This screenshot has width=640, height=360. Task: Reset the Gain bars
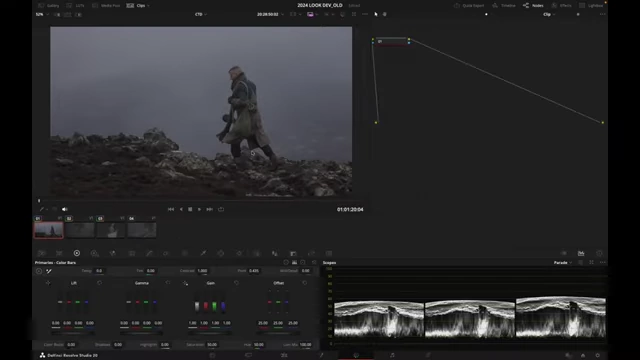236,283
